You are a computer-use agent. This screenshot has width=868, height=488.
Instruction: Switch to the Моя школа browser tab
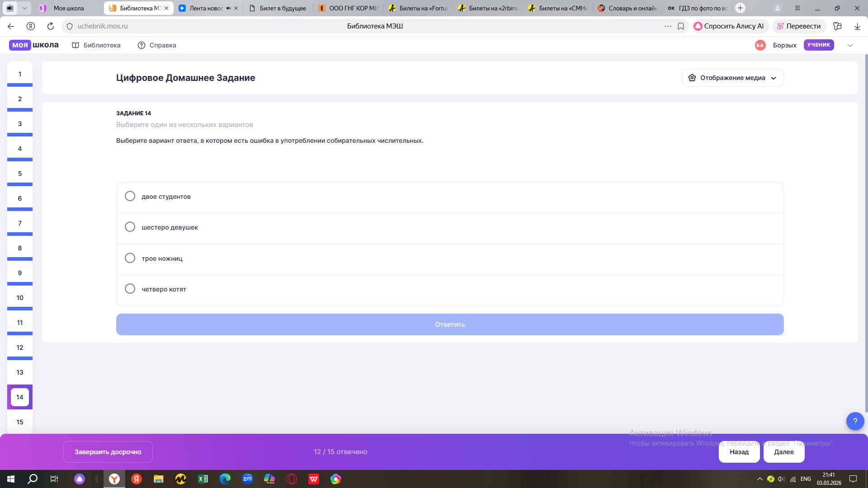pyautogui.click(x=68, y=8)
